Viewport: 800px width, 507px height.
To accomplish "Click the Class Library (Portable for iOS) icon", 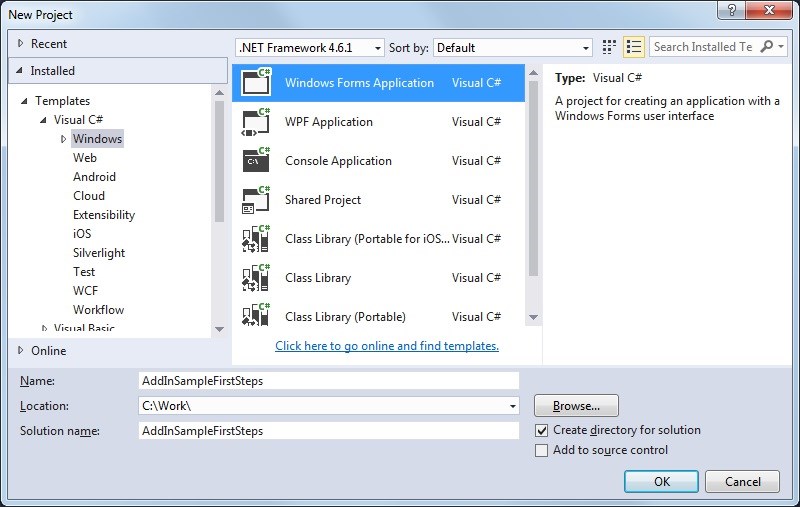I will (x=256, y=239).
